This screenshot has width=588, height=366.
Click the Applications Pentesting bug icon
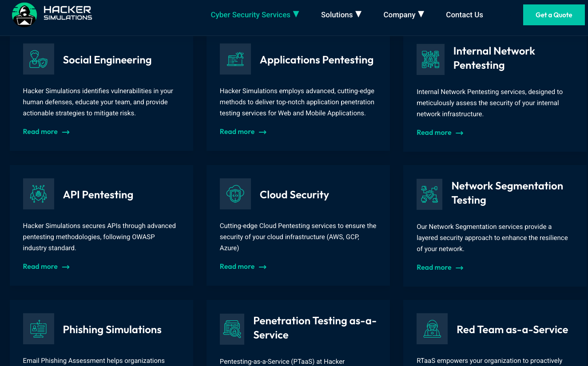click(235, 59)
